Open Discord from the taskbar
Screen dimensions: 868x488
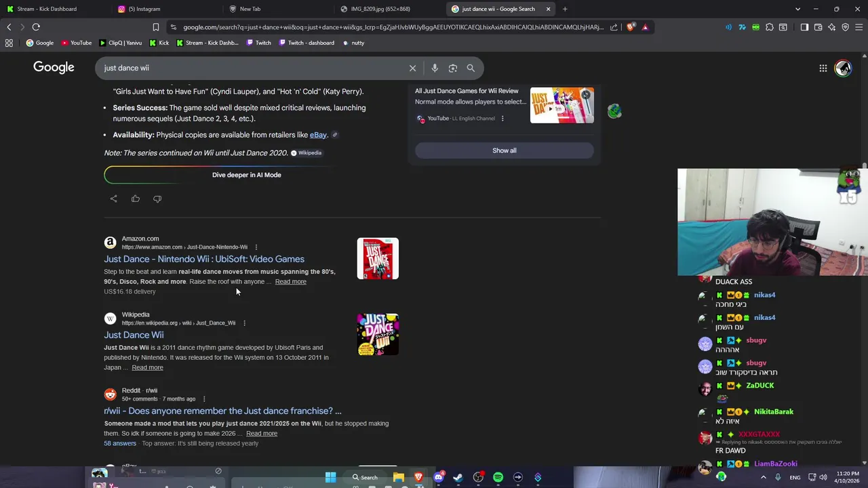(x=438, y=477)
